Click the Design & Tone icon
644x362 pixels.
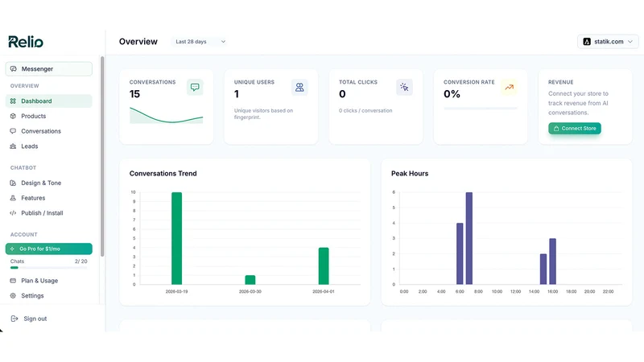pyautogui.click(x=13, y=183)
